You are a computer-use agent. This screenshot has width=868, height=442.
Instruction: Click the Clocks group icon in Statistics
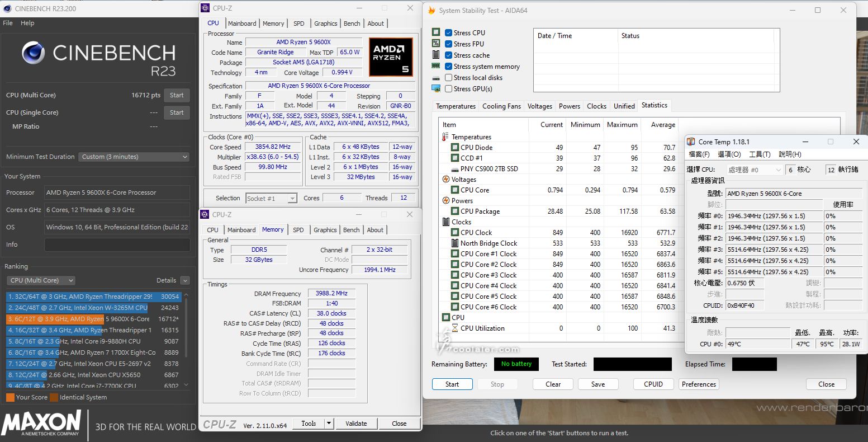click(x=445, y=222)
